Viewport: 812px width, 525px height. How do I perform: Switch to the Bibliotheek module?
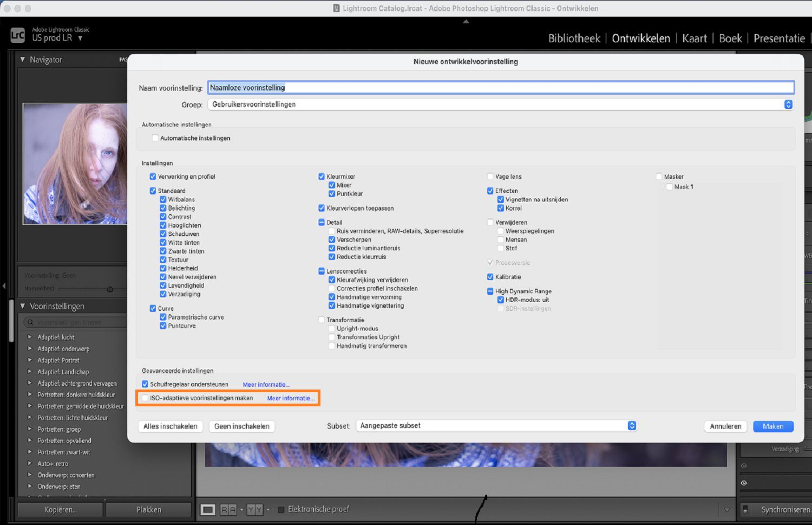[x=574, y=38]
